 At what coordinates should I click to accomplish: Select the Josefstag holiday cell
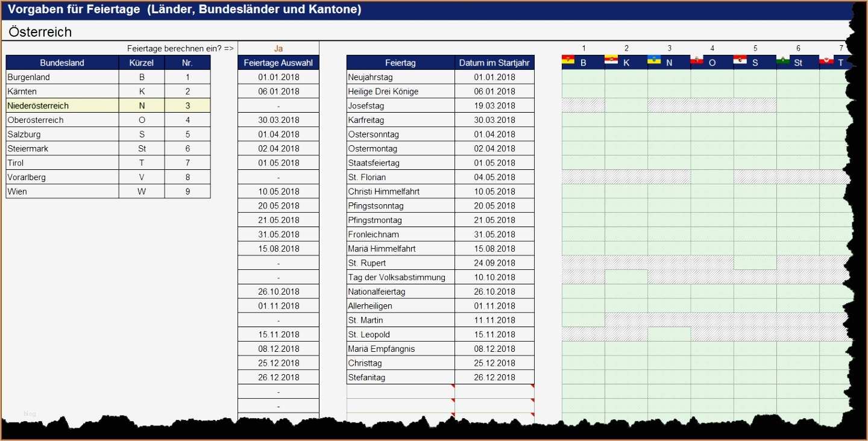coord(400,105)
